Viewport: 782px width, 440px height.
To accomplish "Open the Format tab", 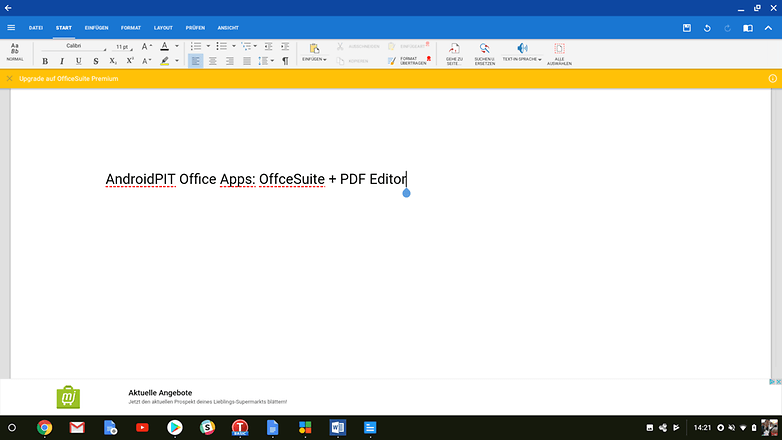I will (131, 28).
